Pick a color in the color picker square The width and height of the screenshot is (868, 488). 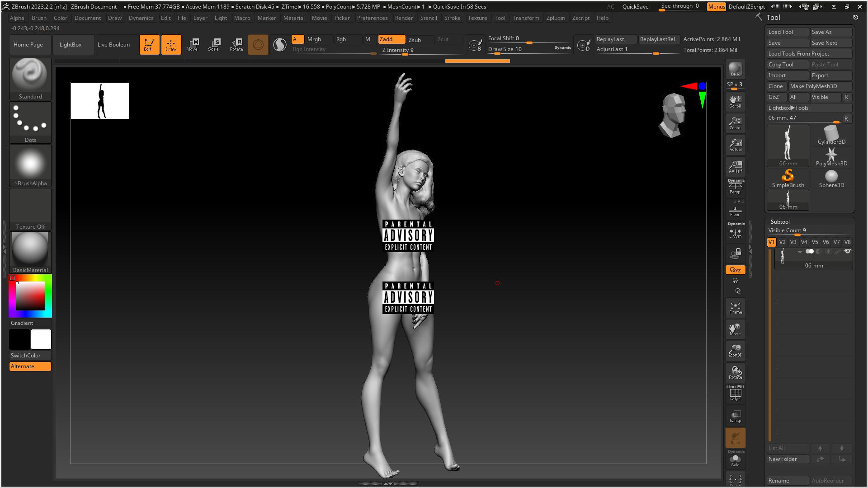pos(30,296)
